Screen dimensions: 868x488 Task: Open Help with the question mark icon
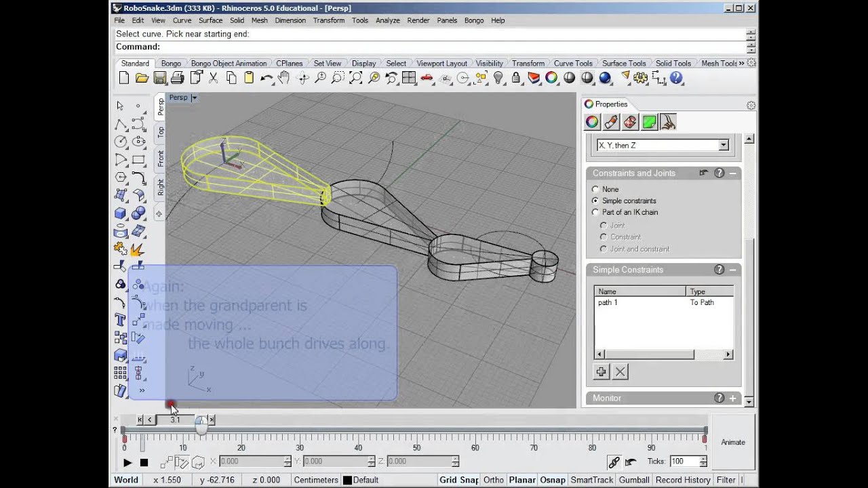[676, 78]
